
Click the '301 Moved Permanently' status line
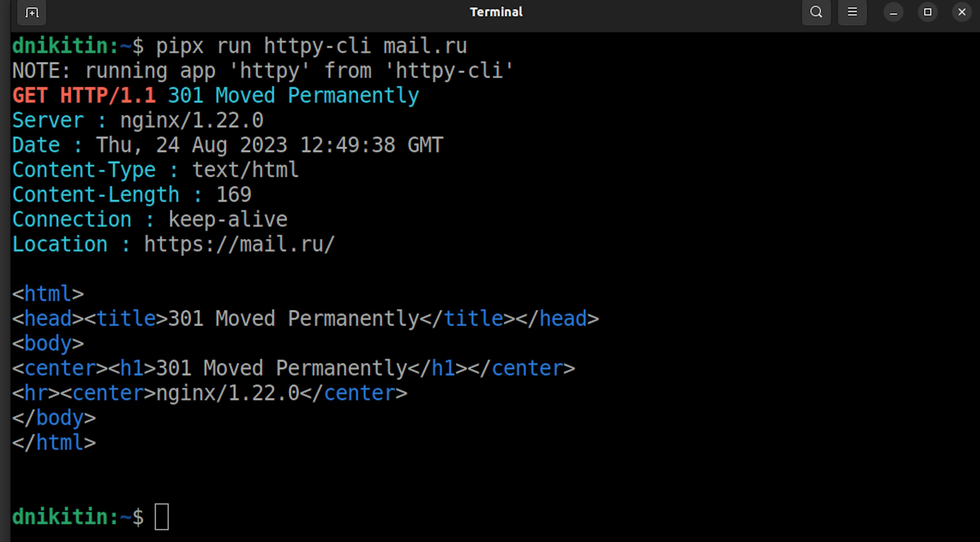pos(293,95)
